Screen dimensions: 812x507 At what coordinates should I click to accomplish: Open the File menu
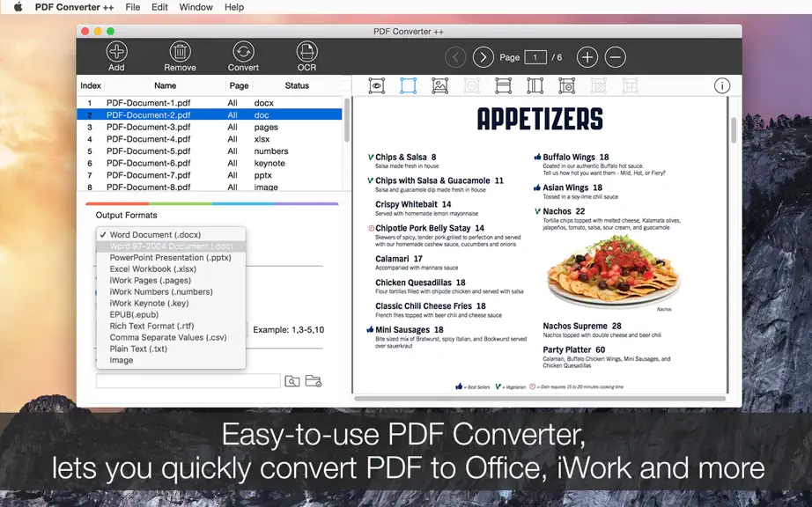coord(133,7)
